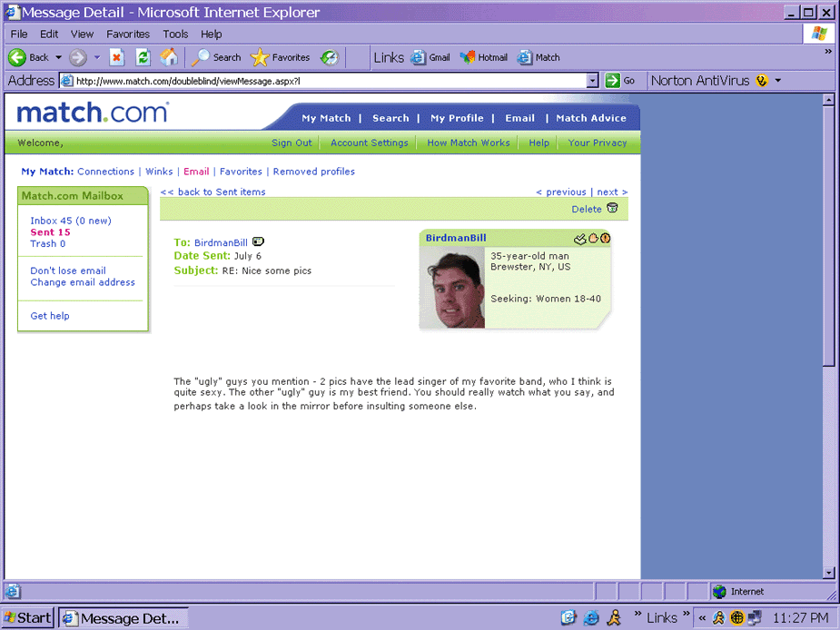Click the IE Back arrow button
The height and width of the screenshot is (630, 840).
28,57
